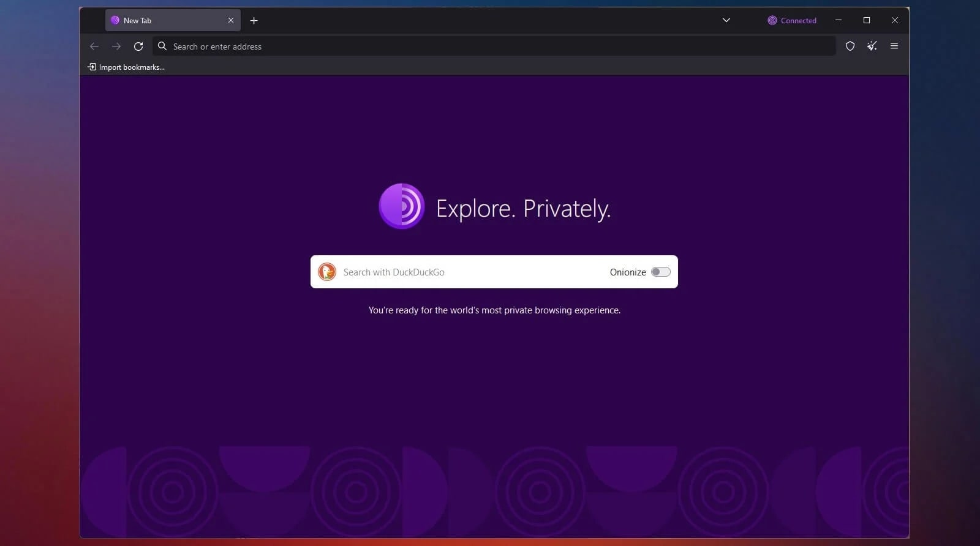The image size is (980, 546).
Task: Open a new tab with plus button
Action: [254, 21]
